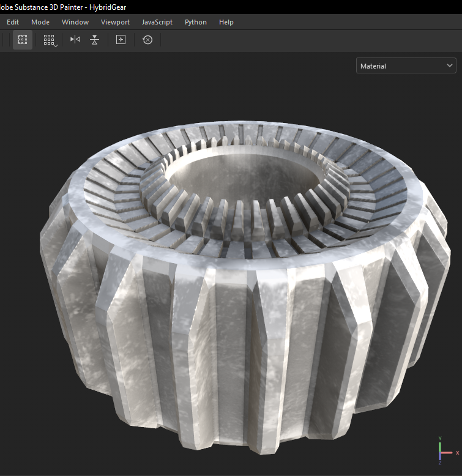The height and width of the screenshot is (476, 462).
Task: Expand the Material channel dropdown
Action: (x=406, y=65)
